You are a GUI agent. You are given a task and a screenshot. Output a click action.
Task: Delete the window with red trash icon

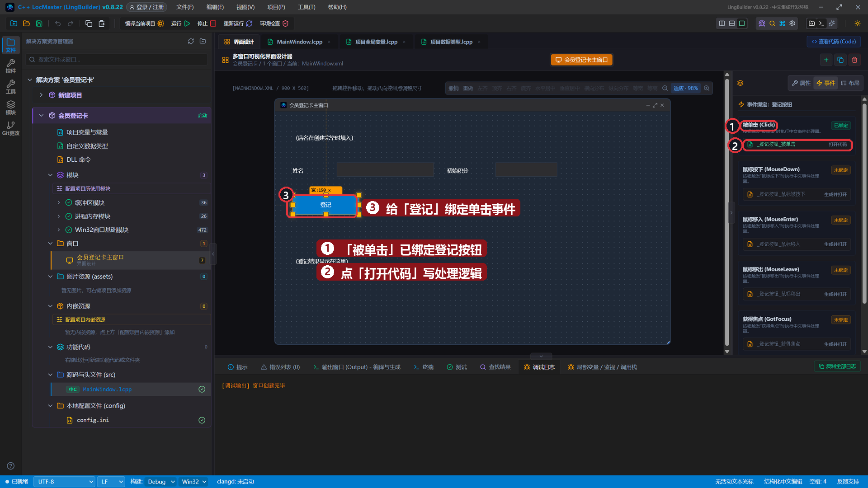click(x=854, y=60)
